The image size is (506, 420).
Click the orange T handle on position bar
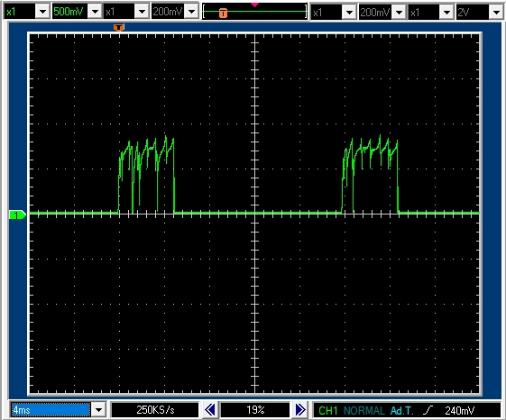(223, 13)
